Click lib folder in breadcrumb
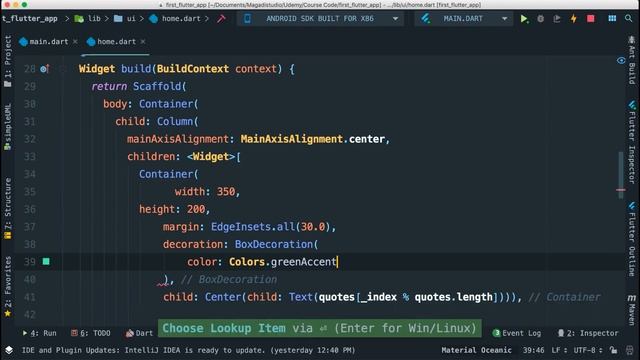 click(x=88, y=19)
